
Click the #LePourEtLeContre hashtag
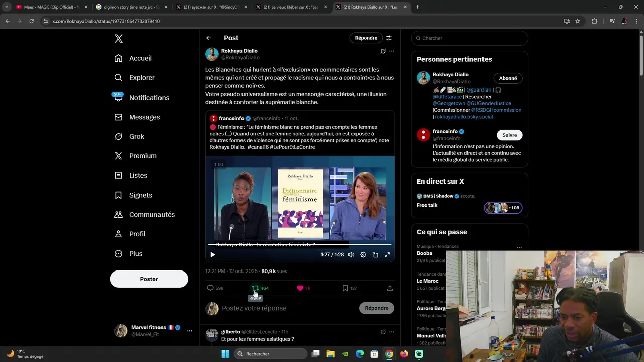(292, 147)
